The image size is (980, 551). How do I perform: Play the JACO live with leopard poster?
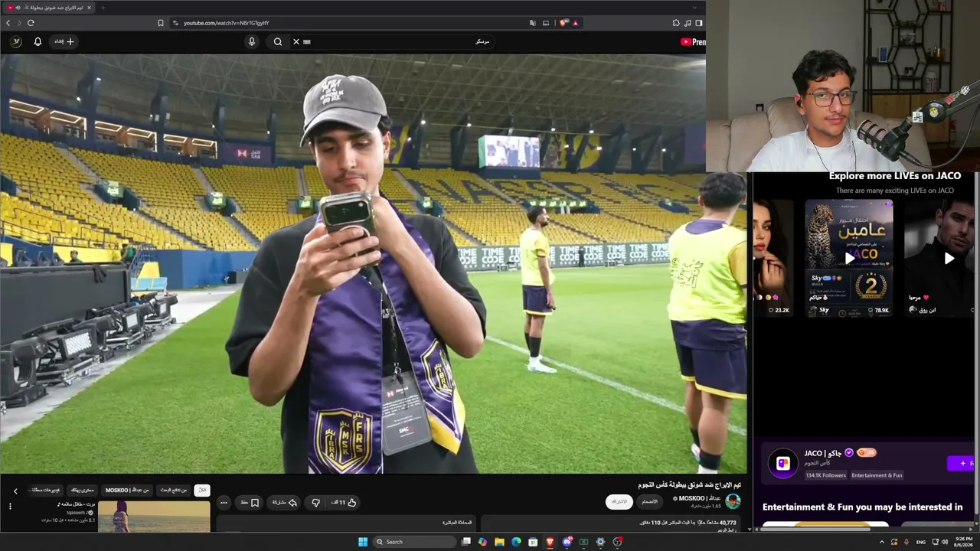pyautogui.click(x=849, y=258)
